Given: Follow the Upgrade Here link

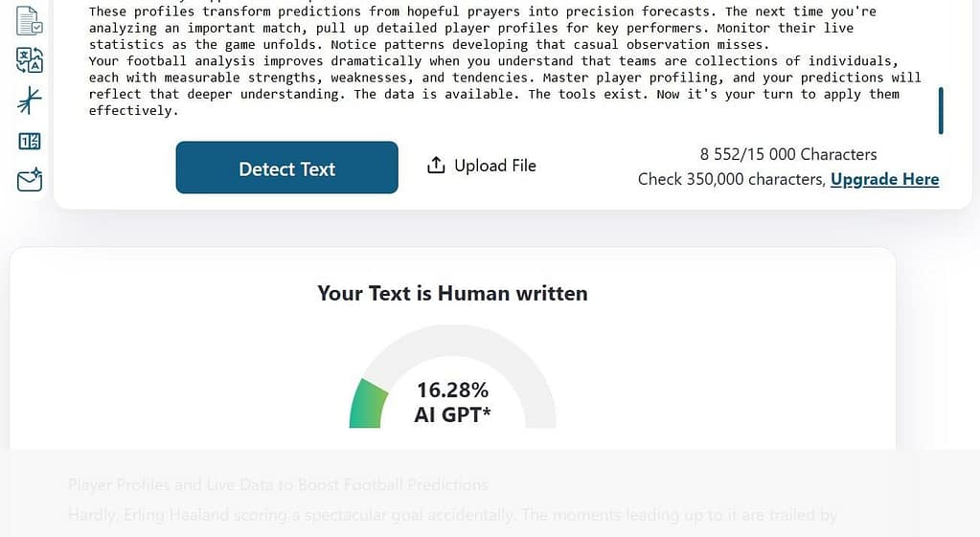Looking at the screenshot, I should click(884, 179).
